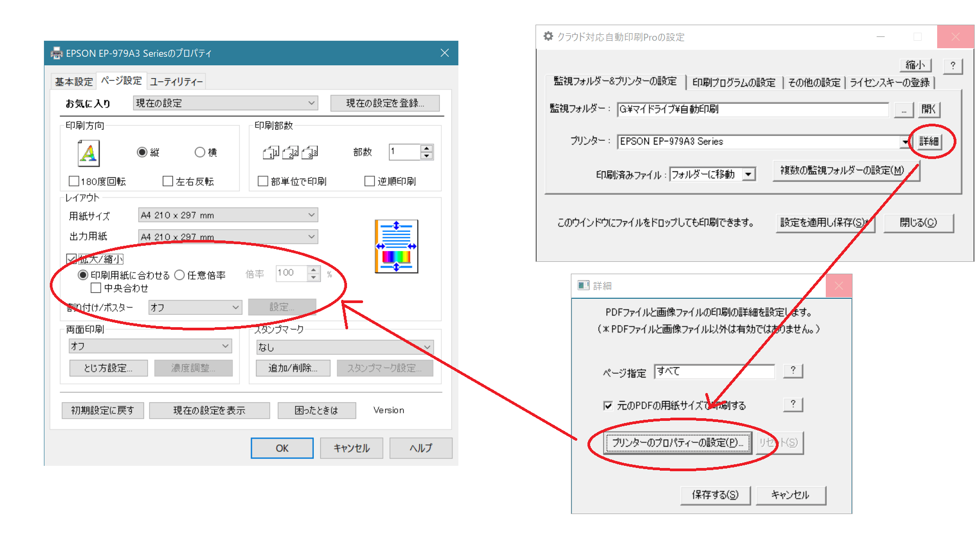Click the ? help button beside 縮小
This screenshot has height=536, width=980.
(953, 65)
